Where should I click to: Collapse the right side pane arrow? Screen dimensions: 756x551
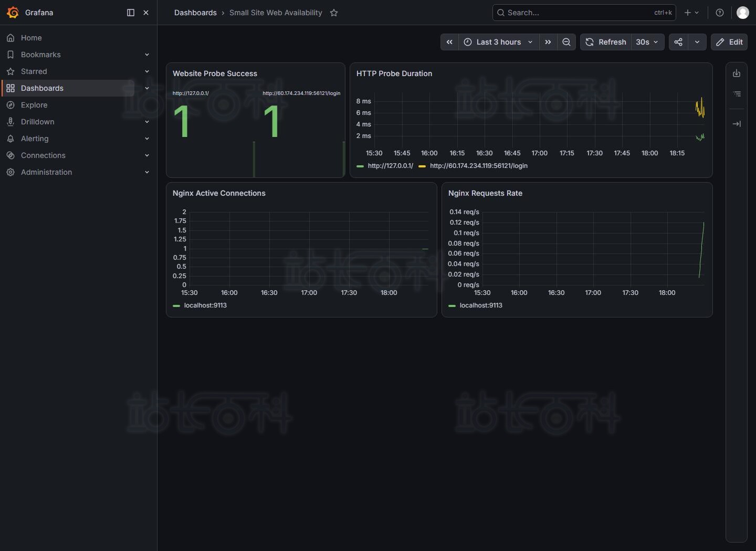point(737,124)
